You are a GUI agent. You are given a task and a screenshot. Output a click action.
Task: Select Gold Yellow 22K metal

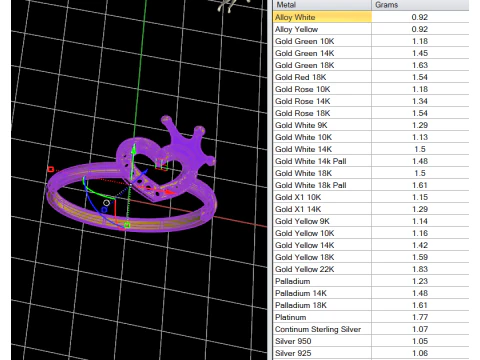[x=322, y=269]
